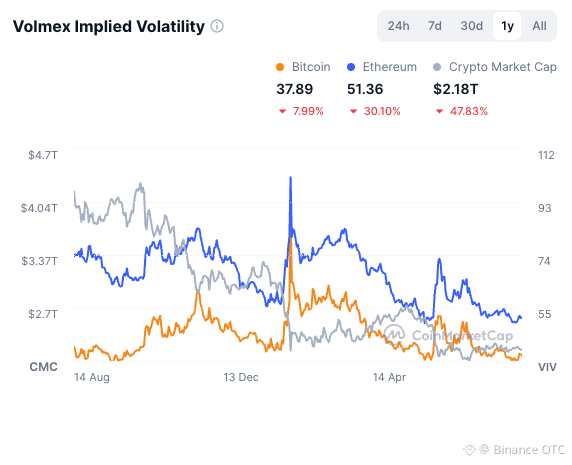Toggle the Crypto Market Cap legend dot
The height and width of the screenshot is (465, 572).
[437, 67]
